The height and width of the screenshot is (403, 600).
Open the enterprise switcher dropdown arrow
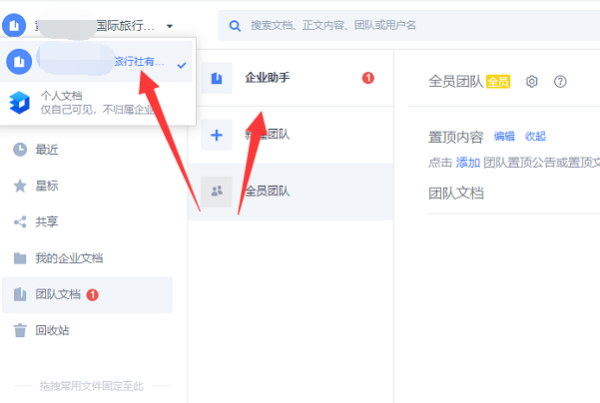pyautogui.click(x=170, y=26)
